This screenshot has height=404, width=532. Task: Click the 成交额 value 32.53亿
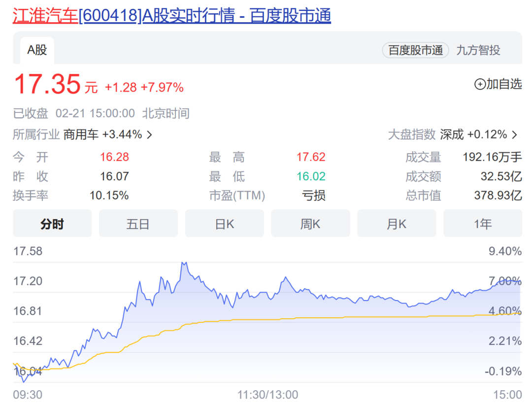(x=501, y=176)
